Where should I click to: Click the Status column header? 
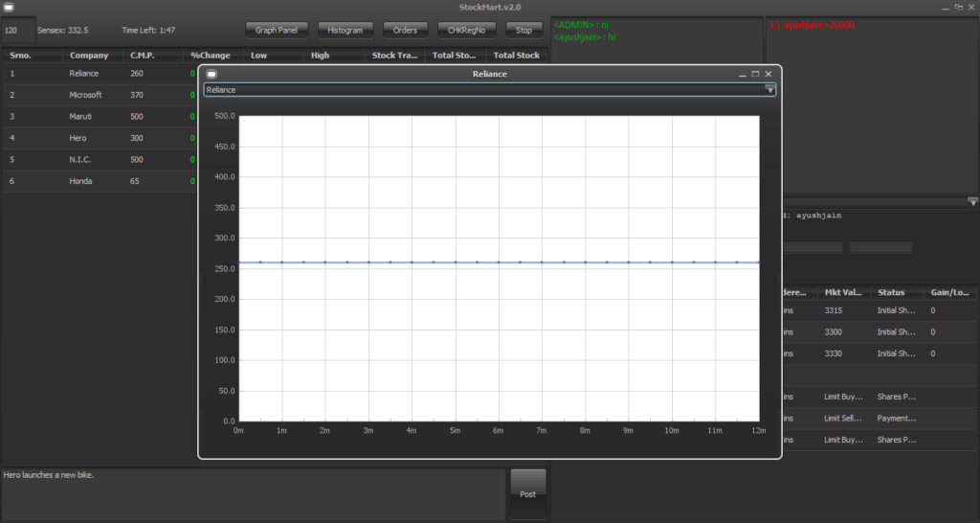896,292
